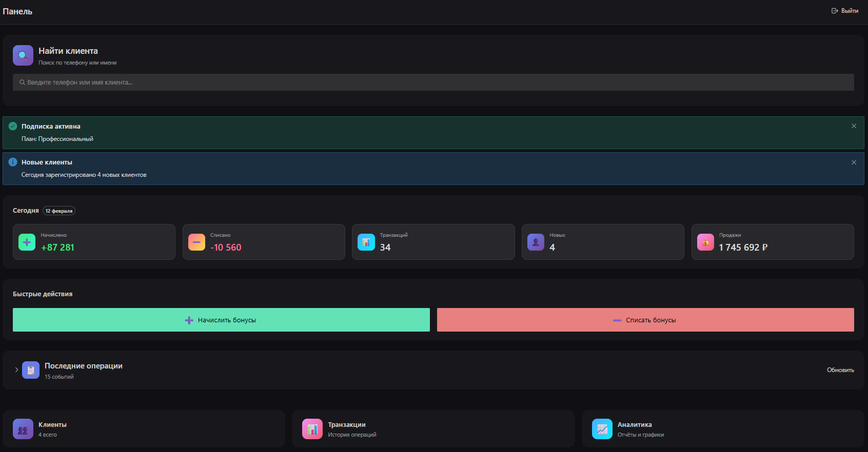Click Обновить to refresh operations
This screenshot has width=868, height=452.
[x=840, y=370]
